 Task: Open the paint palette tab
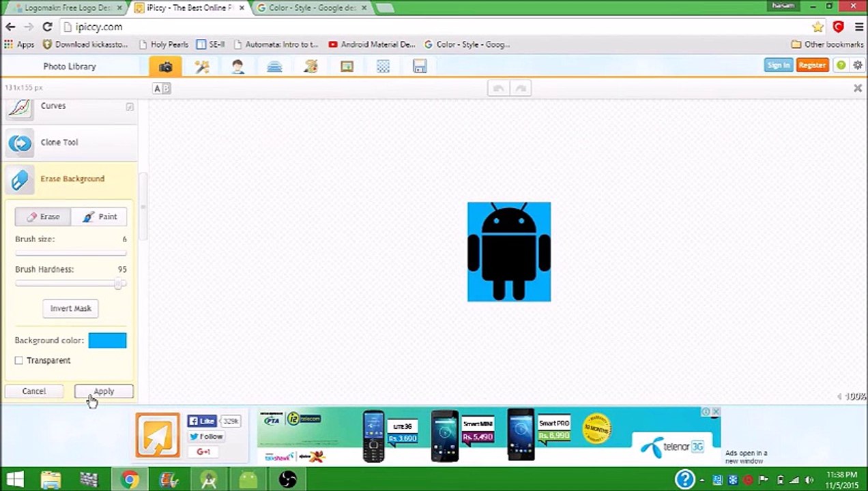coord(310,66)
